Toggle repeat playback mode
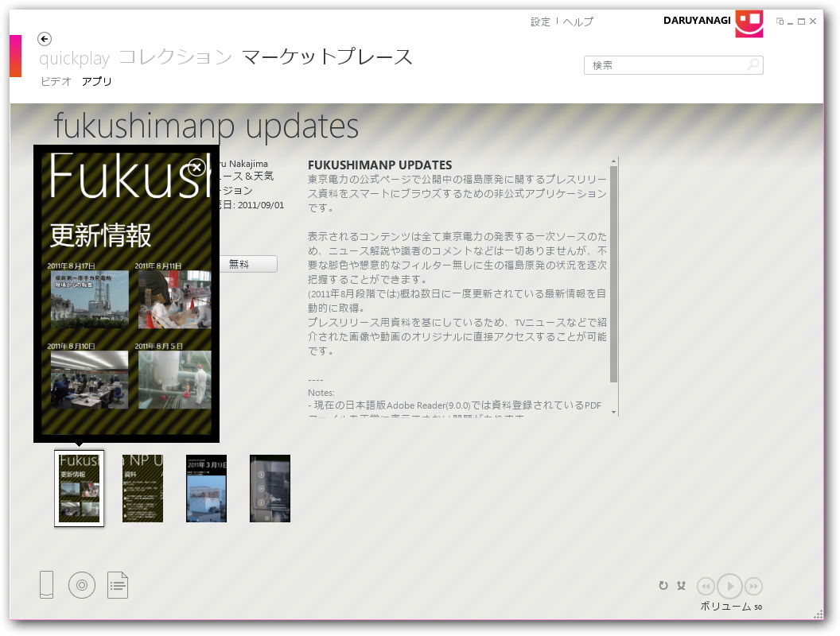Viewport: 840px width, 636px height. coord(663,585)
